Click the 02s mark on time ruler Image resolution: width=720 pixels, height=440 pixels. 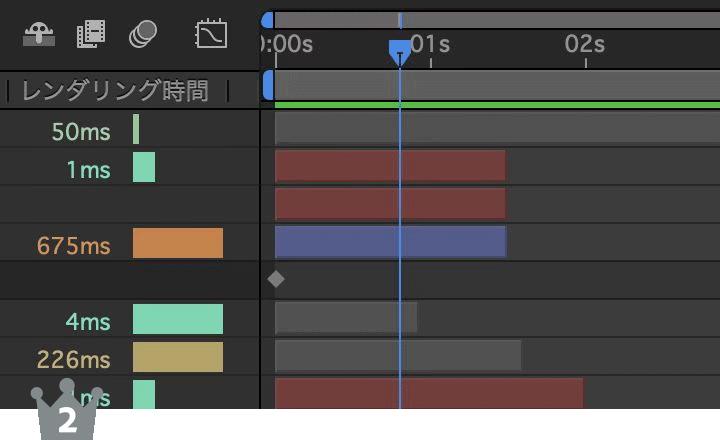(x=586, y=44)
